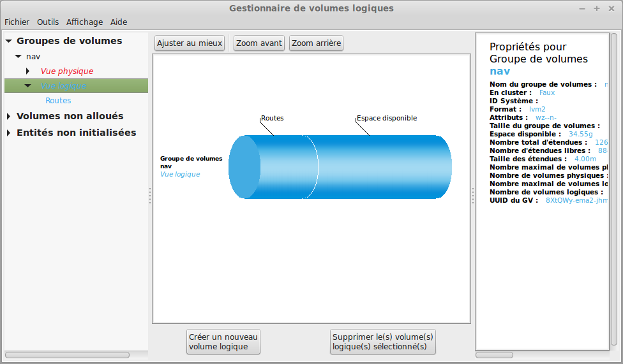623x364 pixels.
Task: Open the Fichier menu
Action: pos(17,22)
